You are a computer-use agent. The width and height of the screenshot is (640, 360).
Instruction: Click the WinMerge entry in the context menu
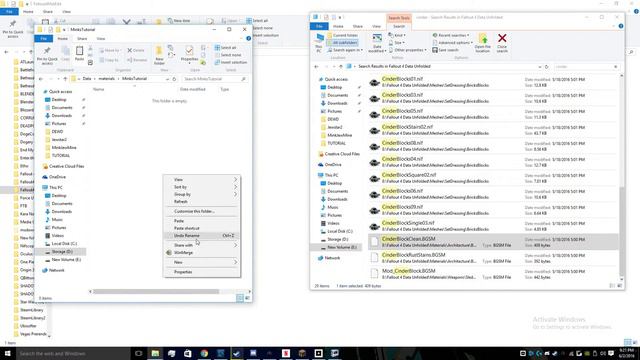202,253
